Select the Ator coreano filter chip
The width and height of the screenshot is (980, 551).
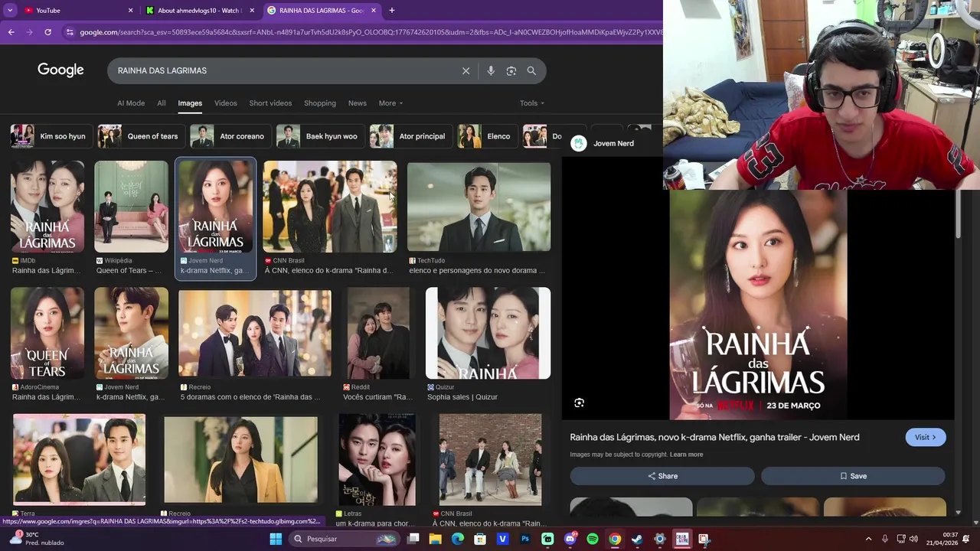pos(230,136)
